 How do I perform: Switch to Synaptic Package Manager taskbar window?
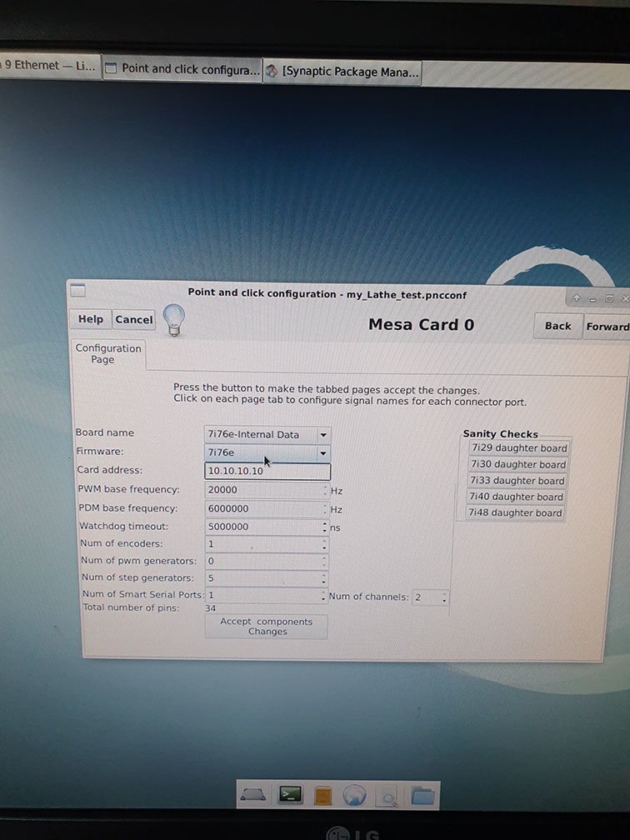click(342, 72)
